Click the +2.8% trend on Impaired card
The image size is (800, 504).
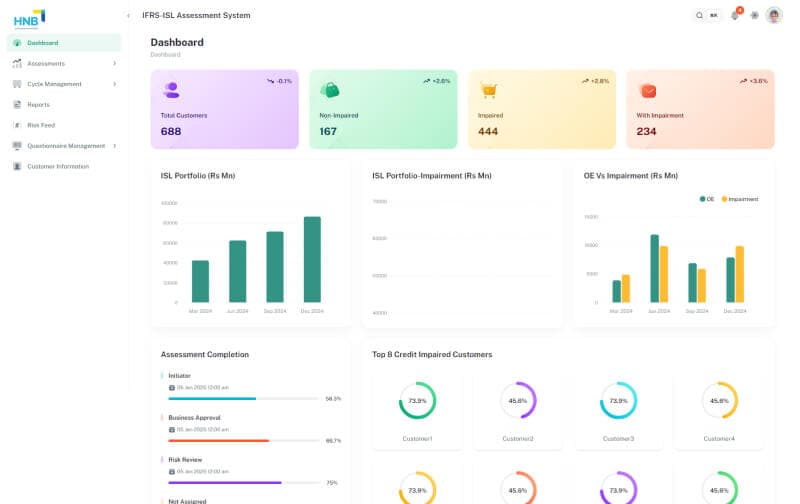595,81
